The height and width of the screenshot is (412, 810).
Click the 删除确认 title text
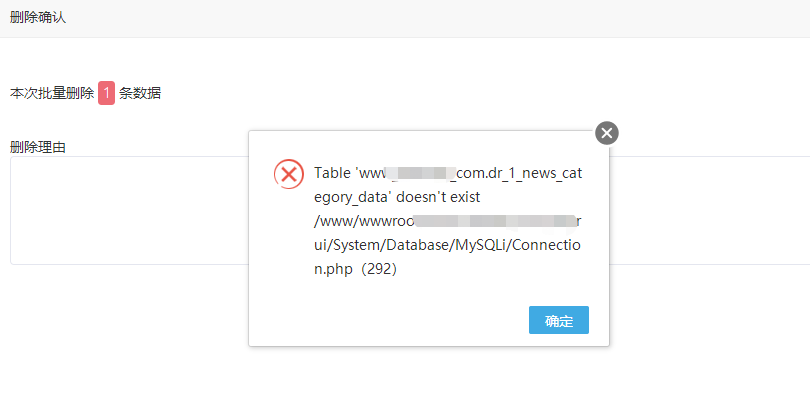[x=38, y=18]
